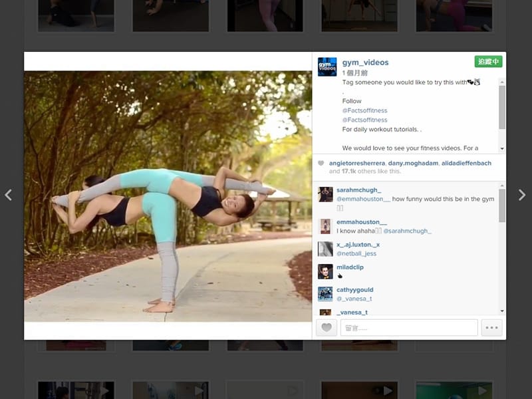Go to previous post with left arrow
This screenshot has width=532, height=399.
click(9, 195)
